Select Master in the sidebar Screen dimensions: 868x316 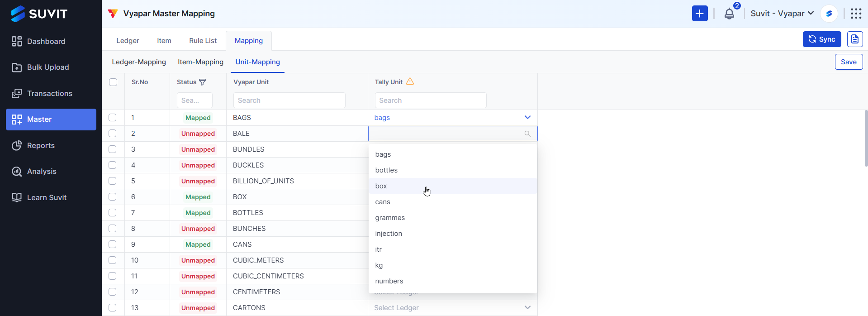[x=51, y=120]
